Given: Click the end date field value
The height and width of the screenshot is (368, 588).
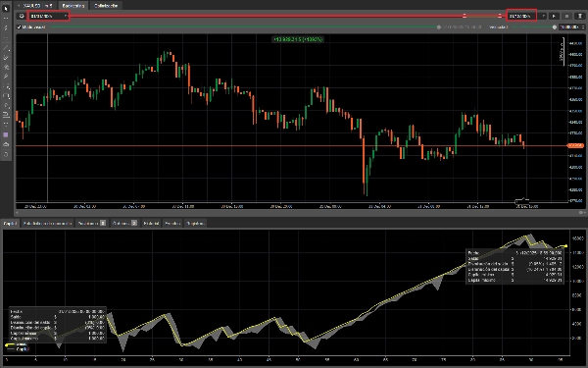Looking at the screenshot, I should 519,16.
